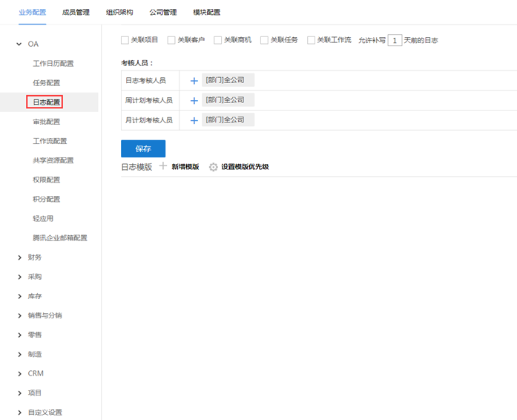The height and width of the screenshot is (420, 517).
Task: Click [部门]全公司 tag in 月计划考核人员 row
Action: [228, 119]
